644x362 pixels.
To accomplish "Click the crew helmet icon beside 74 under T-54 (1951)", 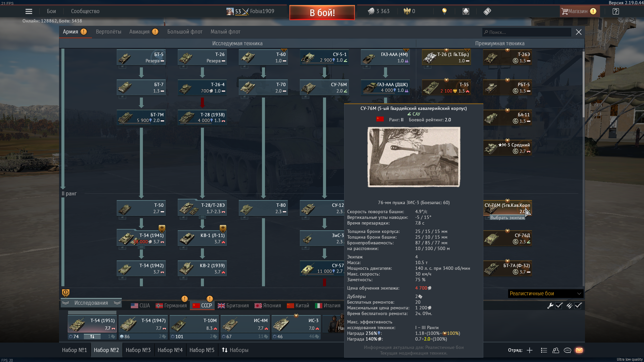I will [x=71, y=337].
